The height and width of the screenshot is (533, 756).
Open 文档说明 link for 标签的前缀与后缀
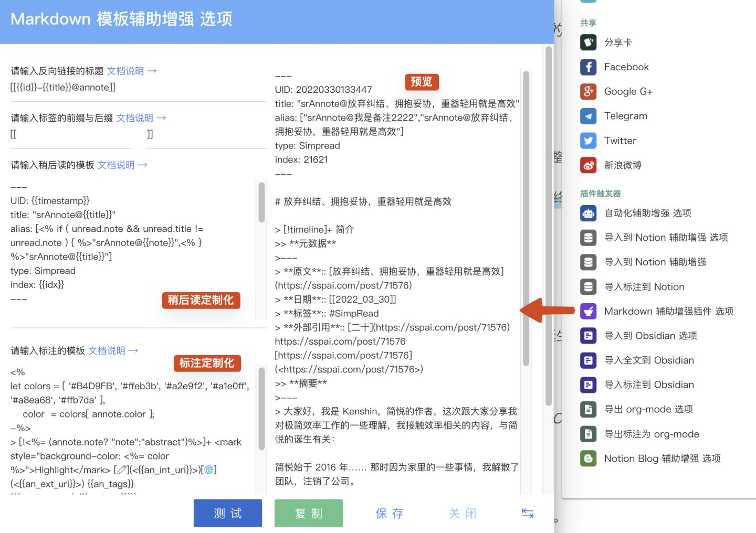click(141, 118)
